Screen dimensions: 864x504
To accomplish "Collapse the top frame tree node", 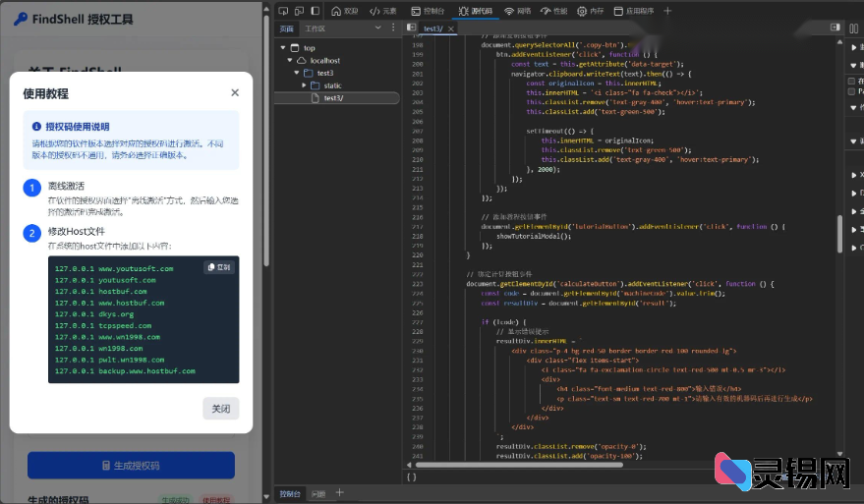I will (x=283, y=47).
